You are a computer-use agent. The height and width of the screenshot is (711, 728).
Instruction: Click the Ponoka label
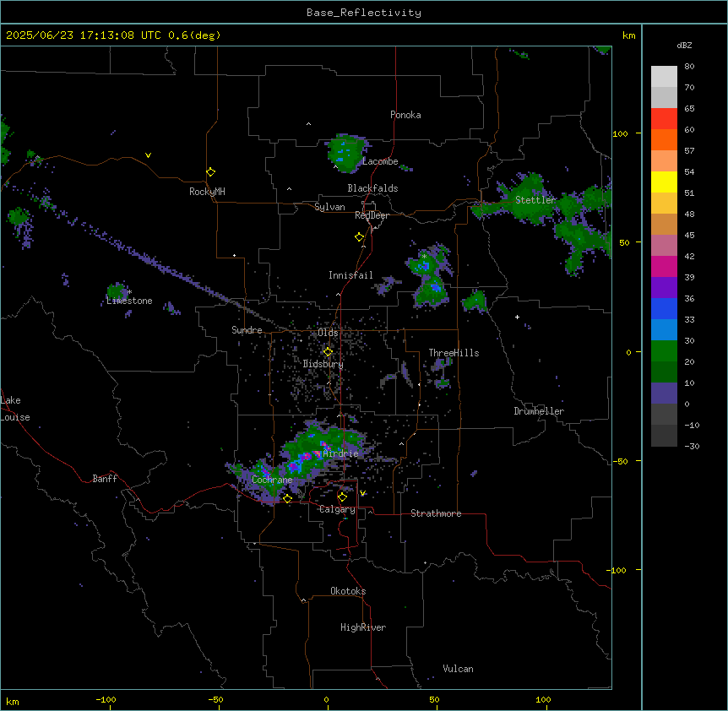[x=405, y=115]
